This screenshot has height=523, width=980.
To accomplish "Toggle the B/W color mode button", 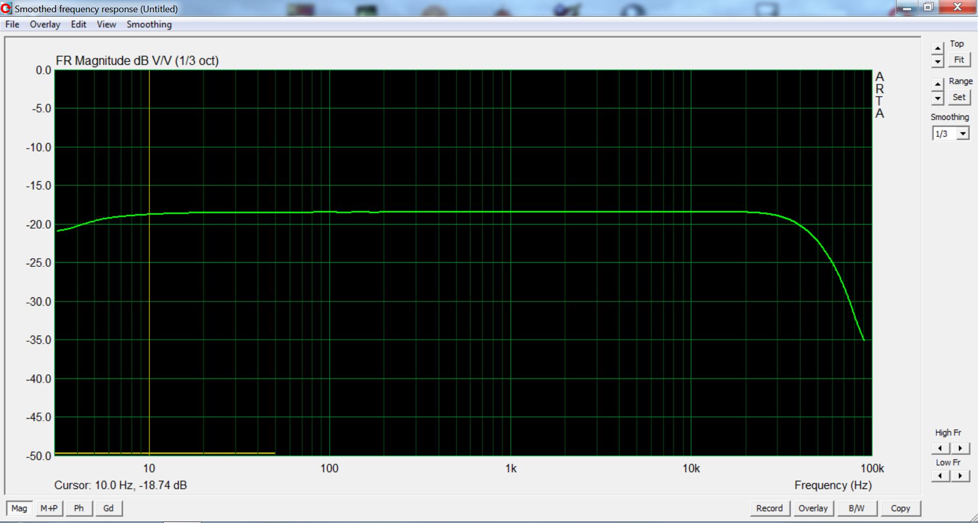I will coord(857,508).
